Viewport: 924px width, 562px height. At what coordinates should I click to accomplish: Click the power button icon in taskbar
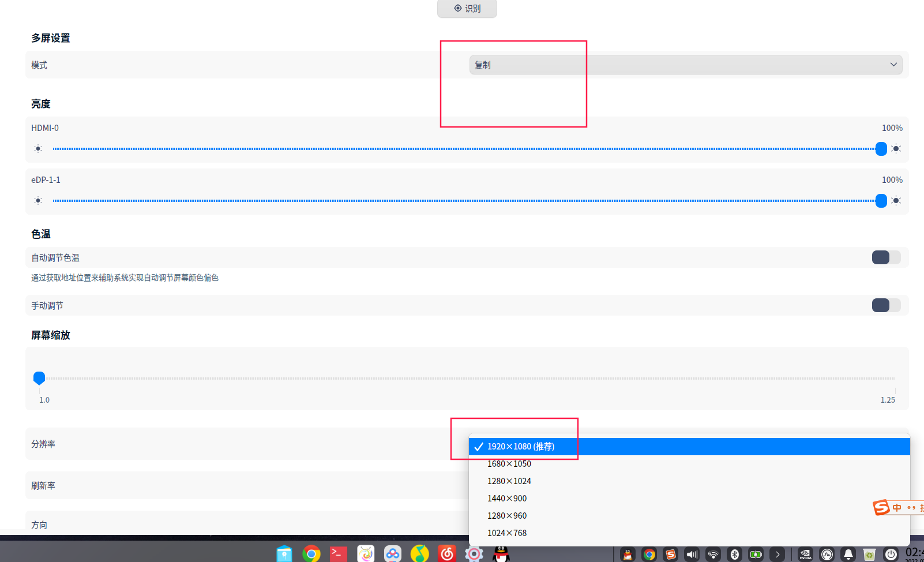(891, 554)
